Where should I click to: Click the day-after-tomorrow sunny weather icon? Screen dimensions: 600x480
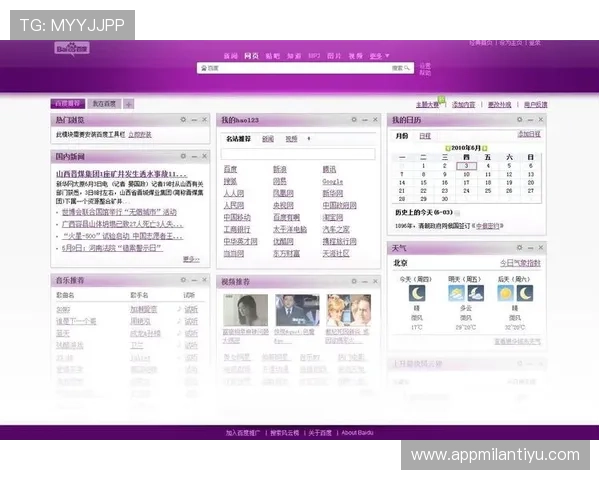[x=505, y=293]
